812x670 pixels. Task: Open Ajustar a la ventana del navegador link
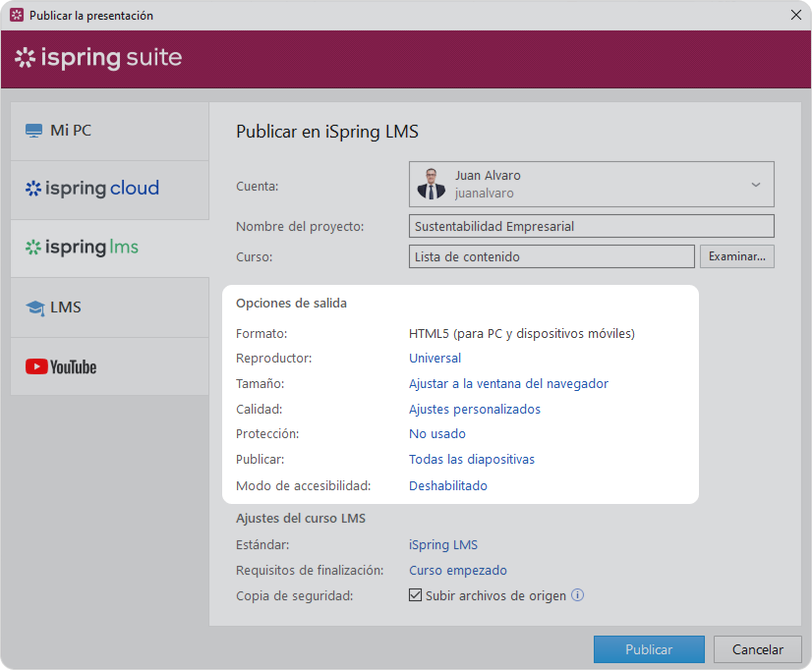click(508, 384)
